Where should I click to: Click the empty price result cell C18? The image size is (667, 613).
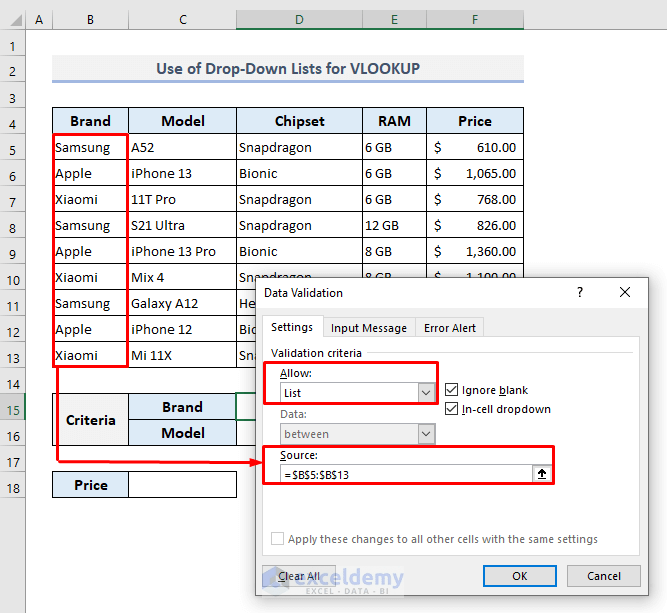(182, 485)
